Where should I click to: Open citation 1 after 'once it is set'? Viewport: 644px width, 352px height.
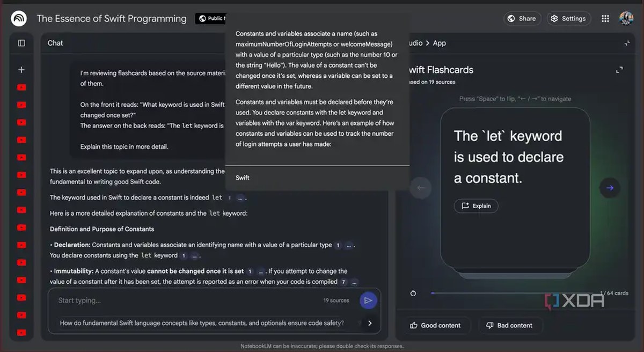tap(250, 272)
